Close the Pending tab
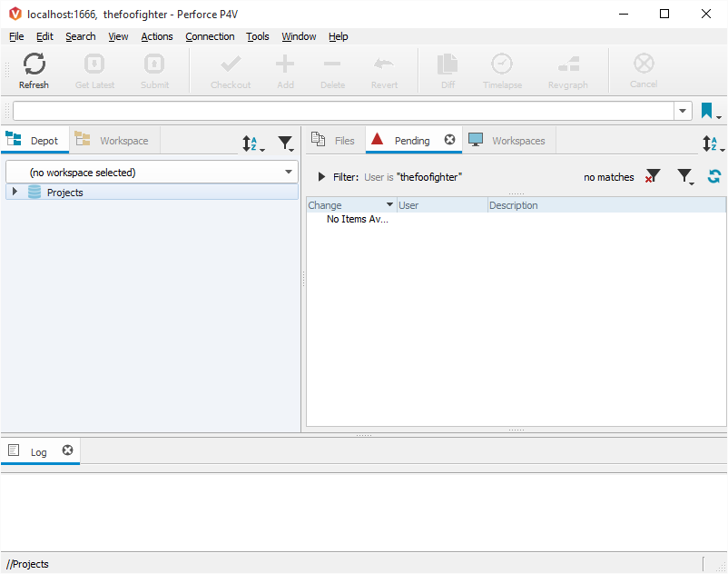This screenshot has height=574, width=728. [x=449, y=140]
